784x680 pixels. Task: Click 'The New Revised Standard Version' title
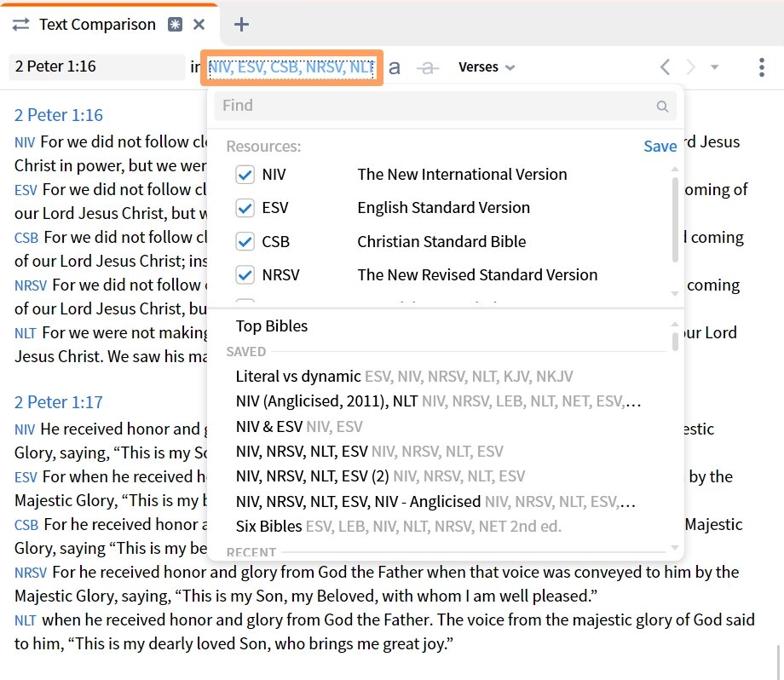coord(477,275)
